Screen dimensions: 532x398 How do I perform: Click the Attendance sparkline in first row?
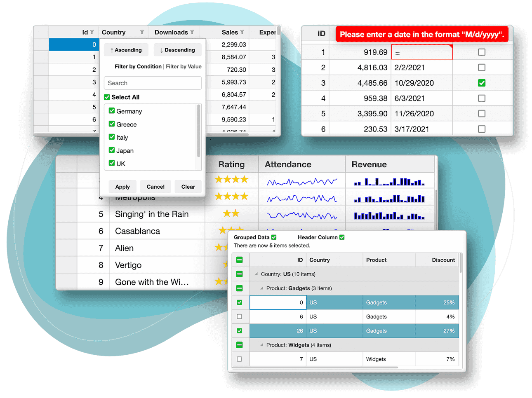pos(302,182)
